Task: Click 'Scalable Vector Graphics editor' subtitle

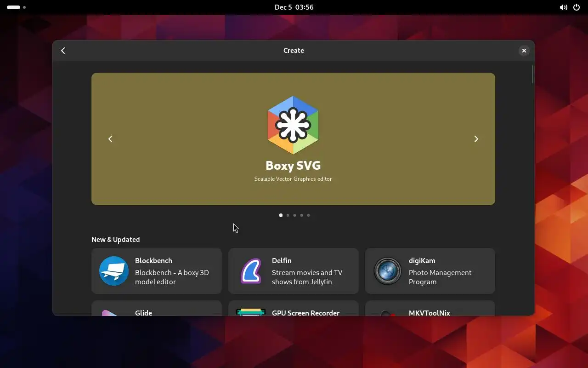Action: [293, 179]
